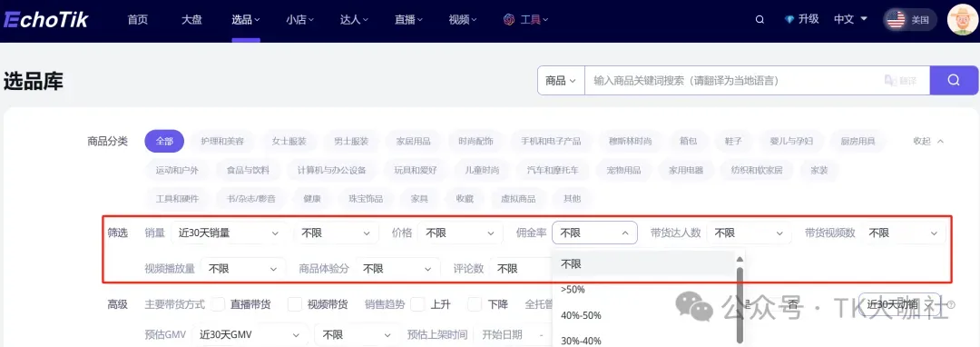This screenshot has height=347, width=980.
Task: Select the 家居用品 category tag
Action: coord(413,142)
